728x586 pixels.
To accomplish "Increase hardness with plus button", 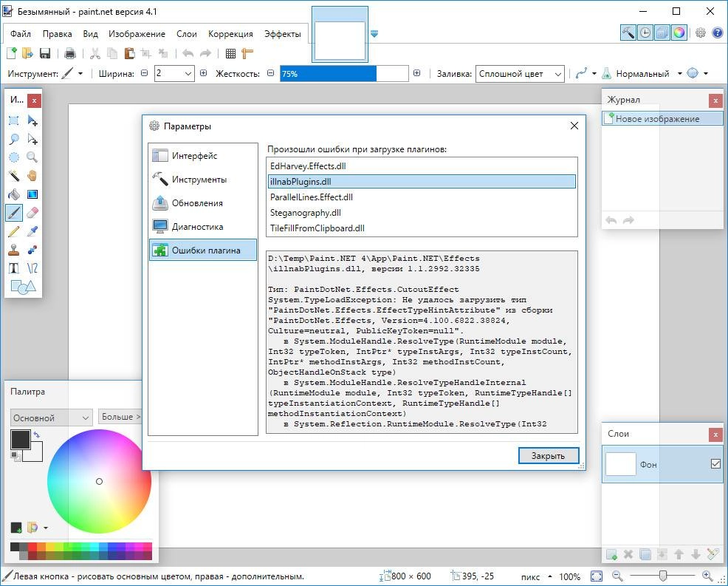I will click(x=416, y=73).
